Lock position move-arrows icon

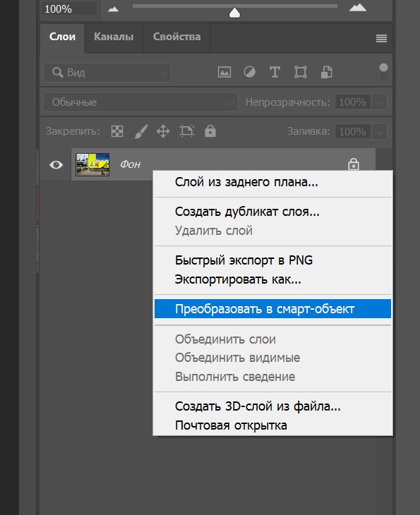163,131
